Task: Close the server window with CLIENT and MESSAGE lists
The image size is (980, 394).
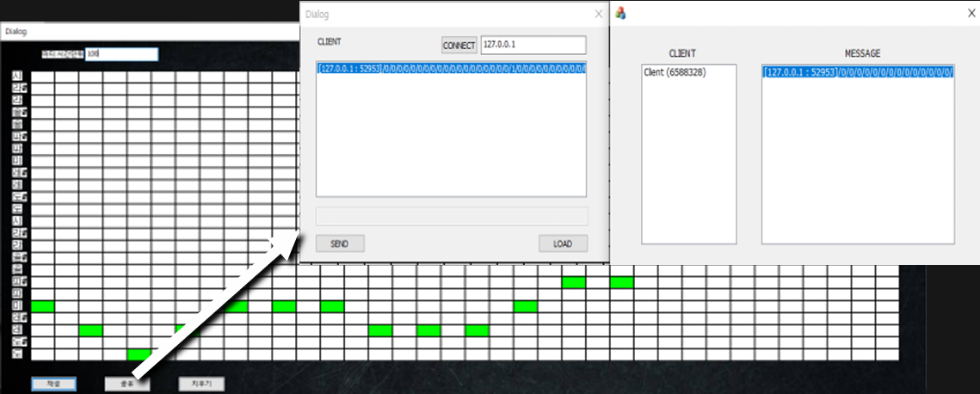Action: (x=971, y=13)
